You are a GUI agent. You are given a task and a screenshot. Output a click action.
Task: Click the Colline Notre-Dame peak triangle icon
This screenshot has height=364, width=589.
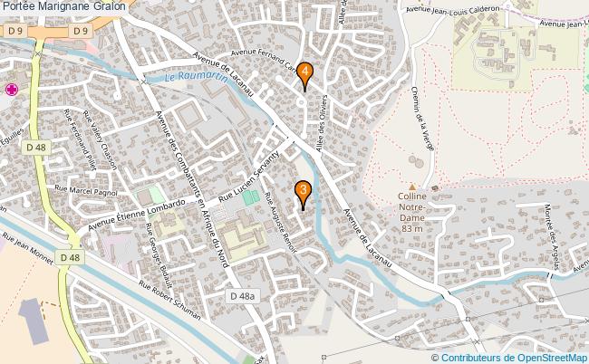(x=412, y=187)
